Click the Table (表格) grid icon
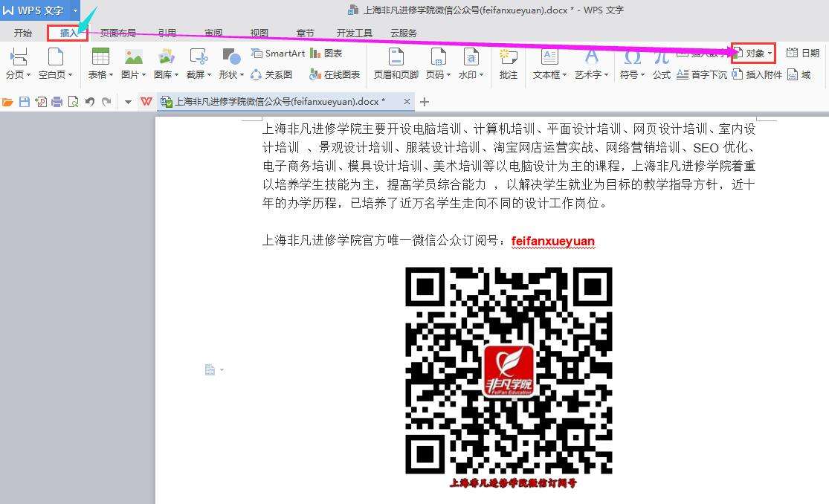 (100, 56)
